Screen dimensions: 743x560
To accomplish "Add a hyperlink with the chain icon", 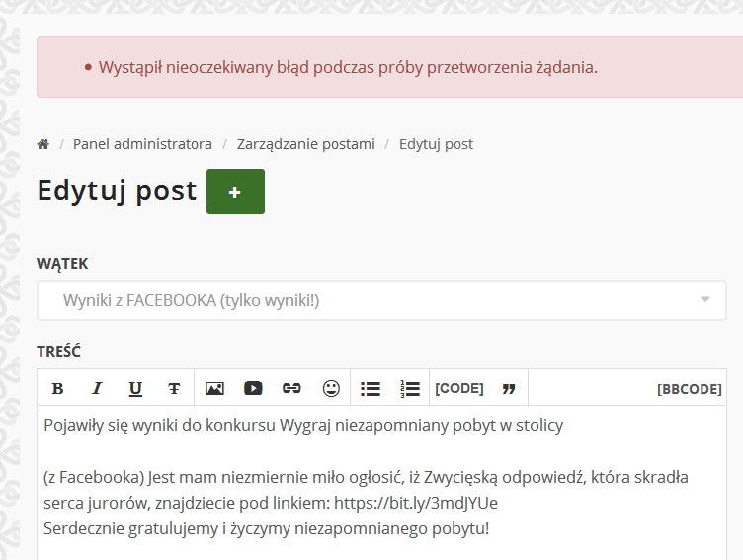I will (x=291, y=388).
